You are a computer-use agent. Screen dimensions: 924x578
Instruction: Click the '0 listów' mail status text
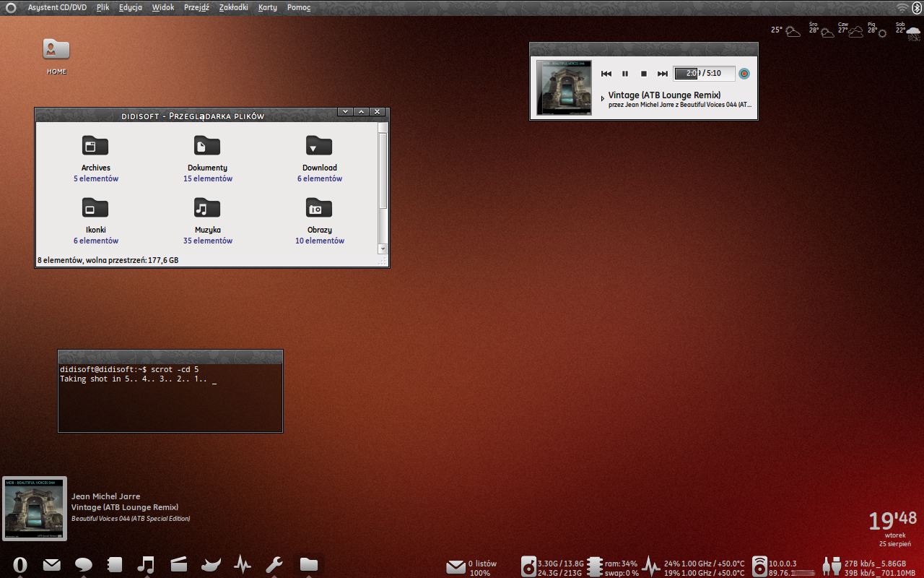click(482, 564)
